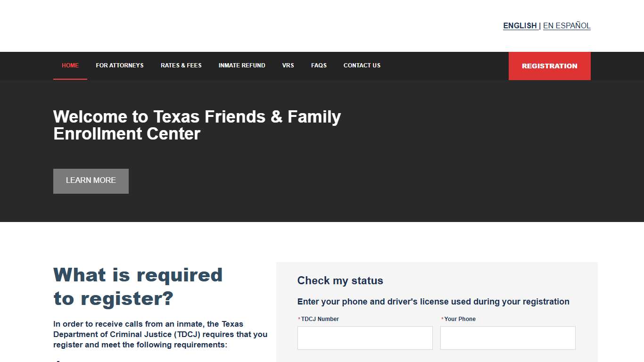
Task: Navigate to the CONTACT US page
Action: [362, 66]
